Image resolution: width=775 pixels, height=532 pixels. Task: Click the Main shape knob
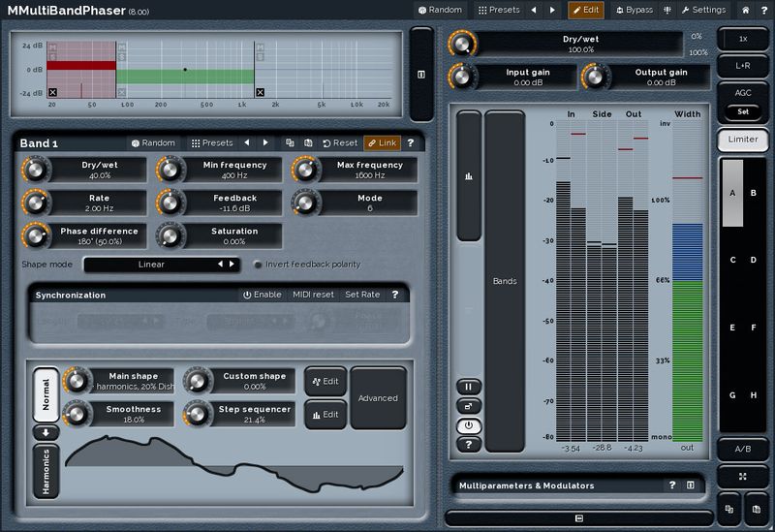(77, 381)
